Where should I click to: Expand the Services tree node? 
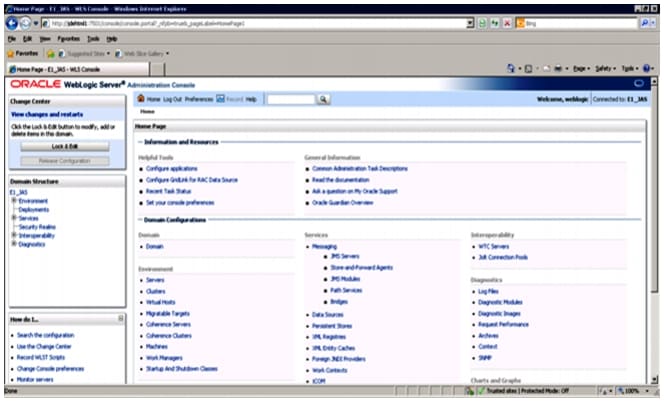(x=14, y=218)
